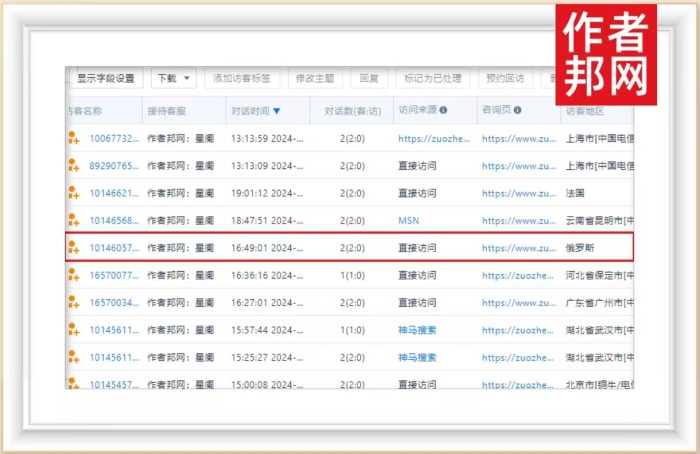700x454 pixels.
Task: Select the 预约回访 button
Action: [x=503, y=78]
